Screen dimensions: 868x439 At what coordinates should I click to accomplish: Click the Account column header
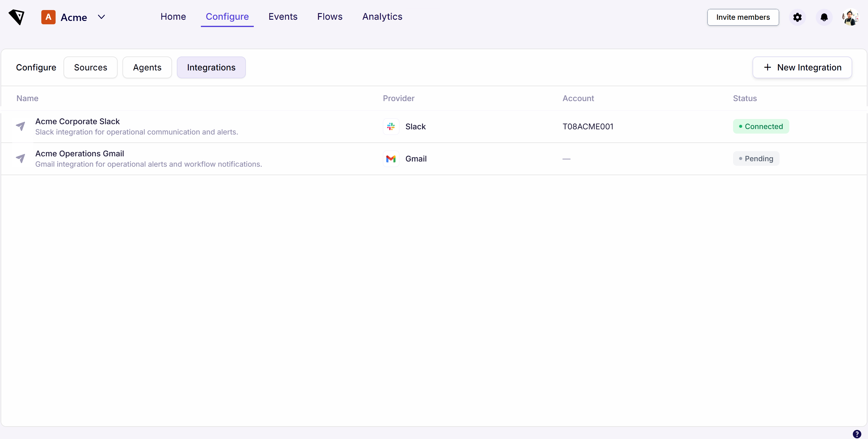[578, 98]
